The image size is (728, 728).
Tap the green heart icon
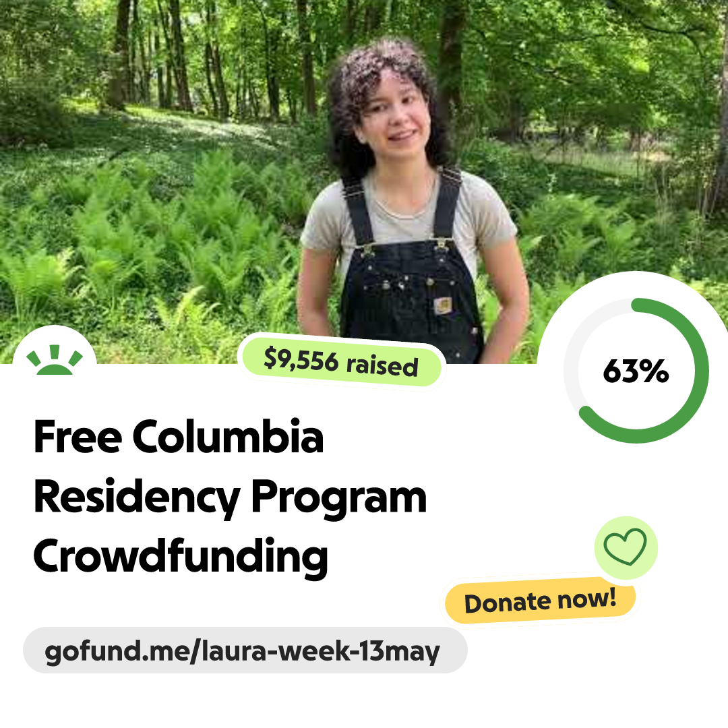pos(625,547)
